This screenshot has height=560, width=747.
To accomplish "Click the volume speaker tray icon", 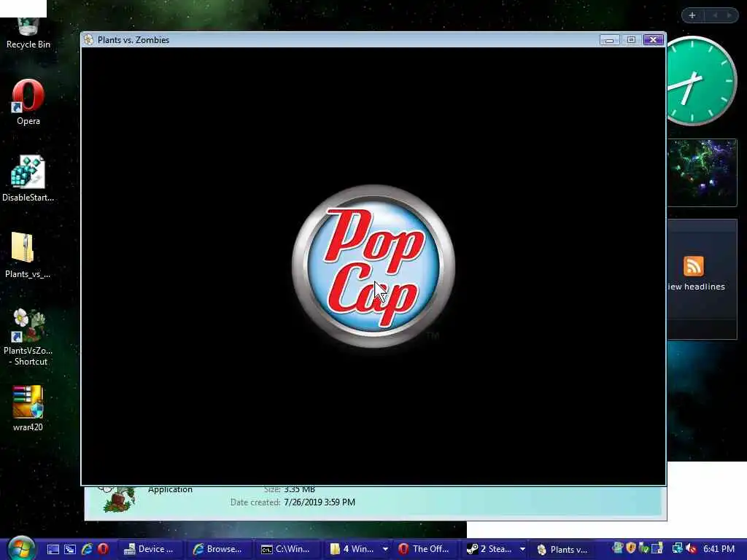I will [x=692, y=548].
